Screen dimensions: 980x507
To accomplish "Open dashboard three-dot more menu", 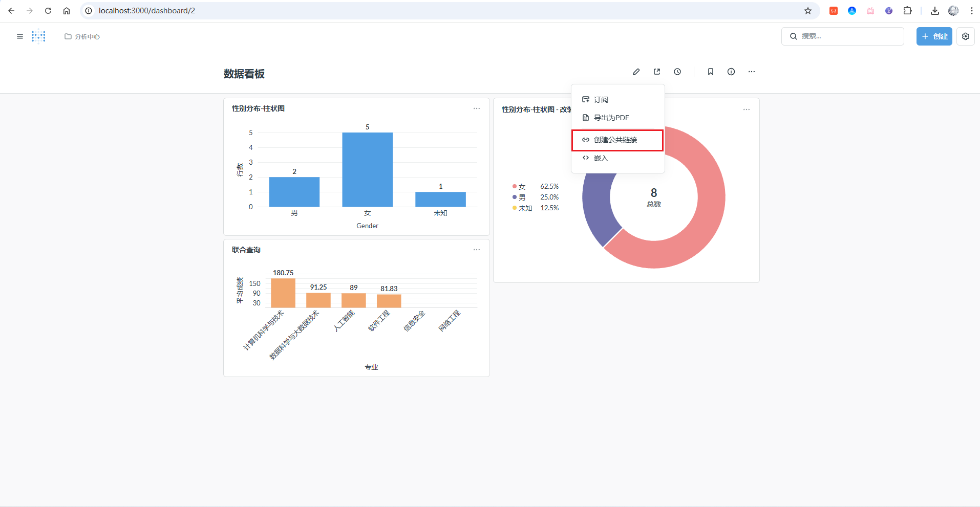I will [752, 72].
